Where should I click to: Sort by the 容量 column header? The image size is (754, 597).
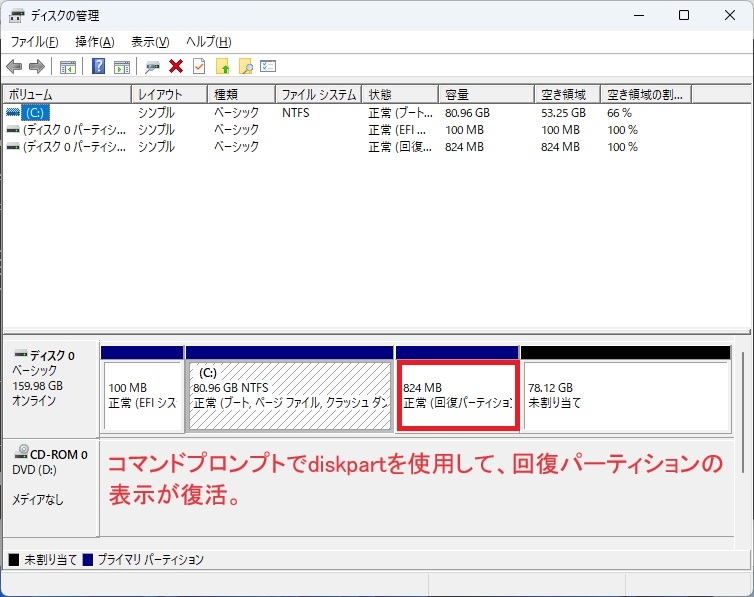click(x=487, y=94)
